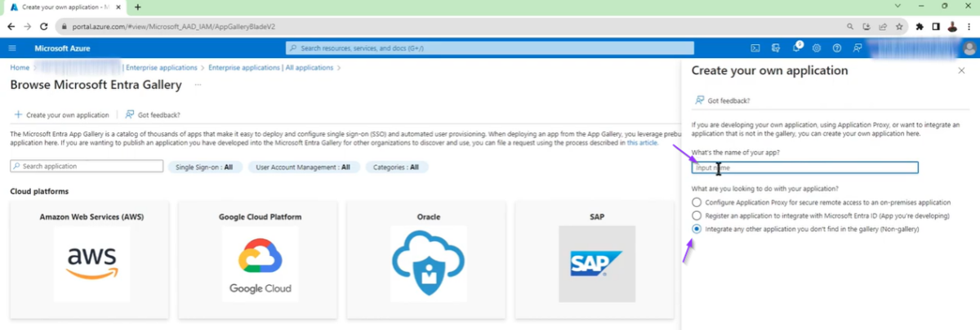Open the zoom magnifier in the address bar
Screen dimensions: 980x330
(852, 26)
